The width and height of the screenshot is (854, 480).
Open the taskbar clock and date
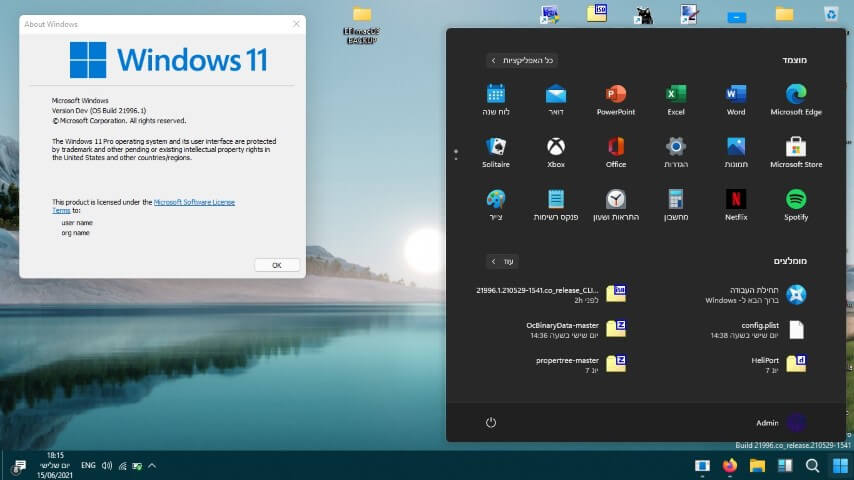55,465
